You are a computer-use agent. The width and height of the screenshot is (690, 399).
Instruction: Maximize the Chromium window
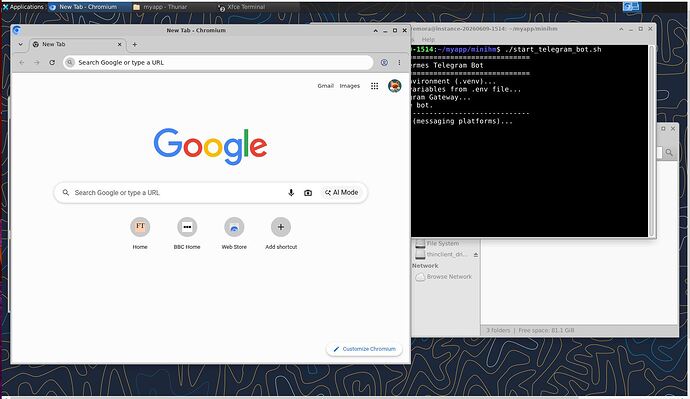click(395, 30)
